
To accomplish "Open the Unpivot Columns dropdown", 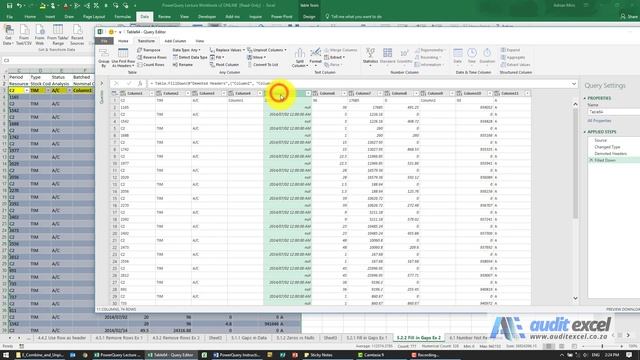I will coord(267,50).
